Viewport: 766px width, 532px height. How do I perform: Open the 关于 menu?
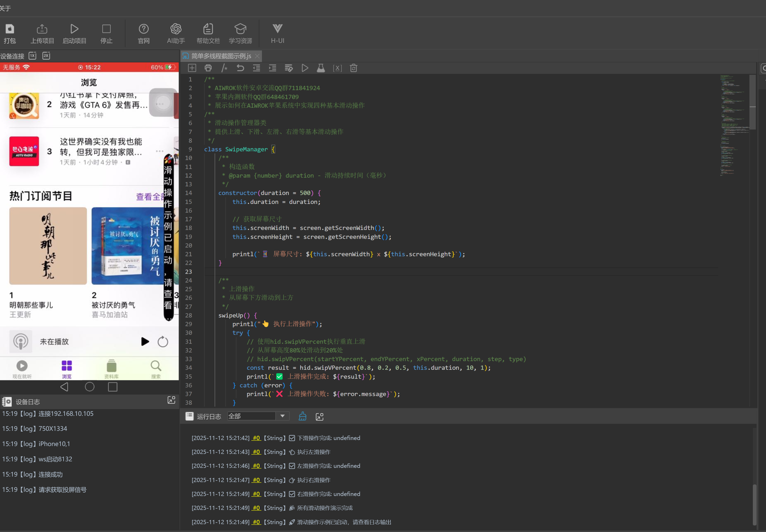pos(5,8)
